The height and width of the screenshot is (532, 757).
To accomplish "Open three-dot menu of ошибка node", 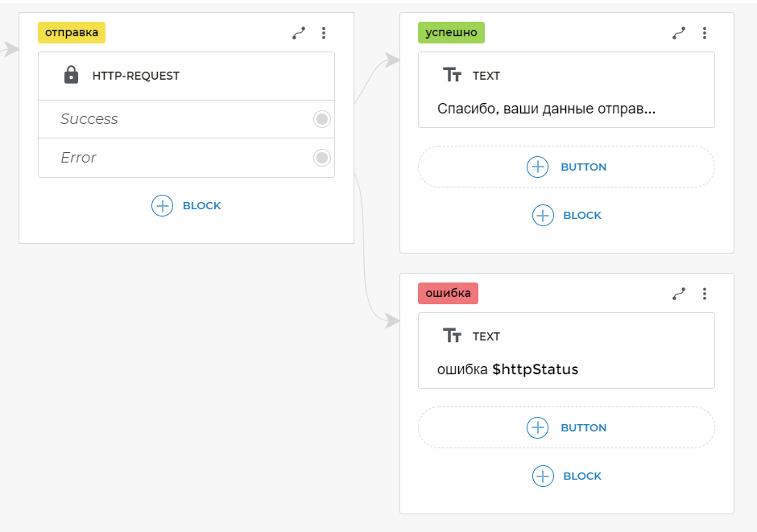I will (x=704, y=294).
